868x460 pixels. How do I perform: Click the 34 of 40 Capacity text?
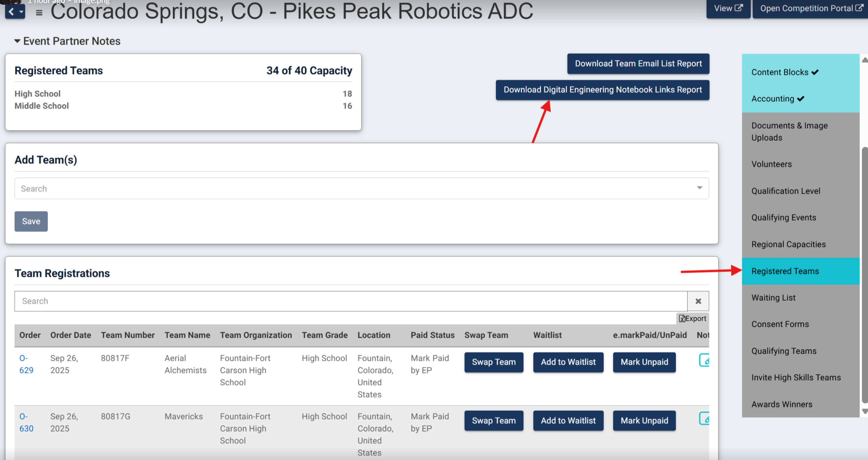click(309, 71)
